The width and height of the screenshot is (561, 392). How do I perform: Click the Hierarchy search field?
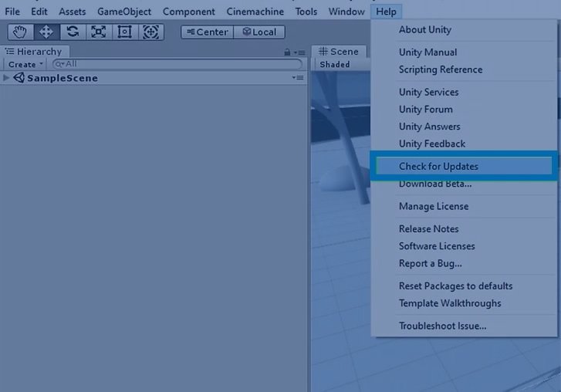[x=177, y=64]
